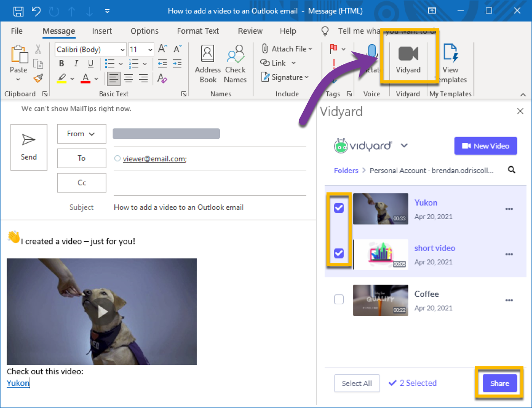
Task: Toggle underline formatting
Action: pos(90,63)
